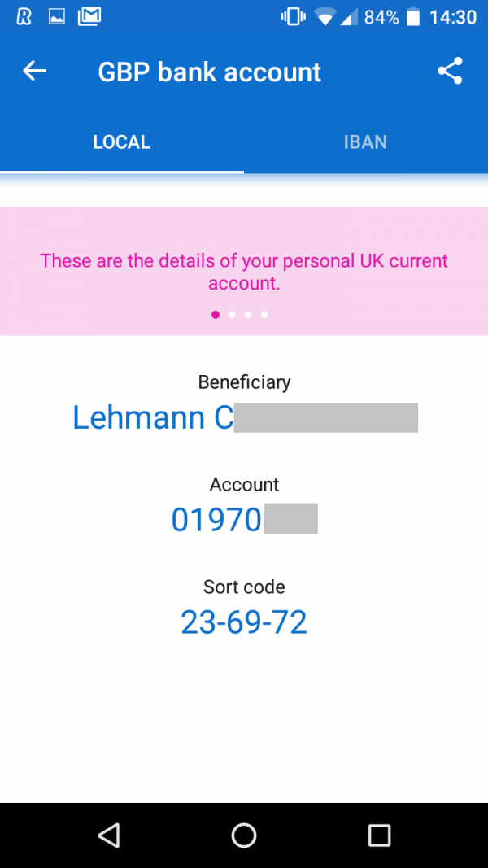
Task: Copy the sort code 23-69-72
Action: [x=244, y=622]
